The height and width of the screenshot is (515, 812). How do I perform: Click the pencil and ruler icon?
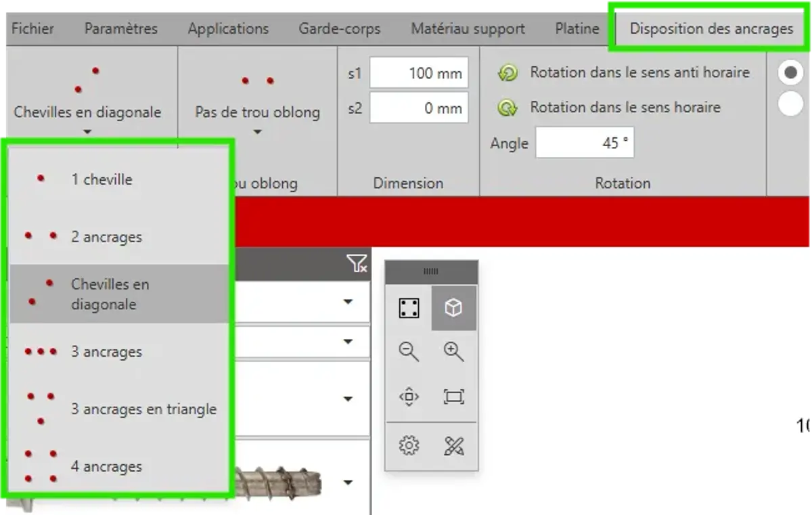[453, 446]
